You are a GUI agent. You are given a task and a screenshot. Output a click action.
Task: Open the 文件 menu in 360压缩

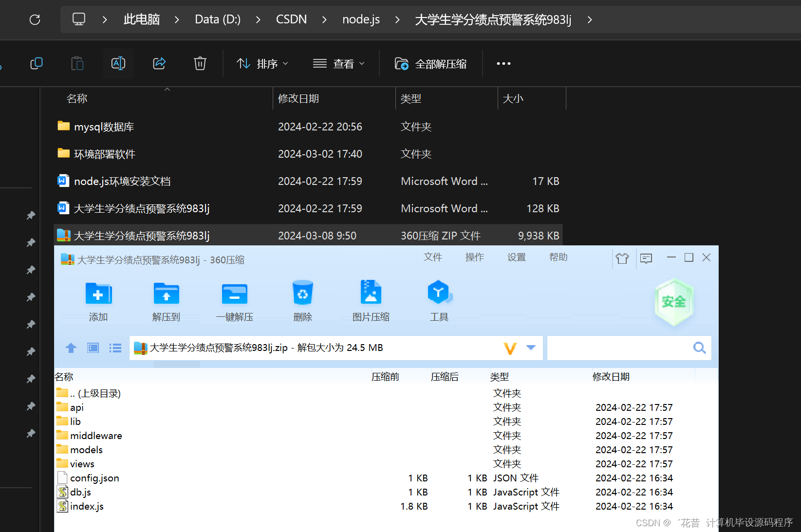pos(433,257)
